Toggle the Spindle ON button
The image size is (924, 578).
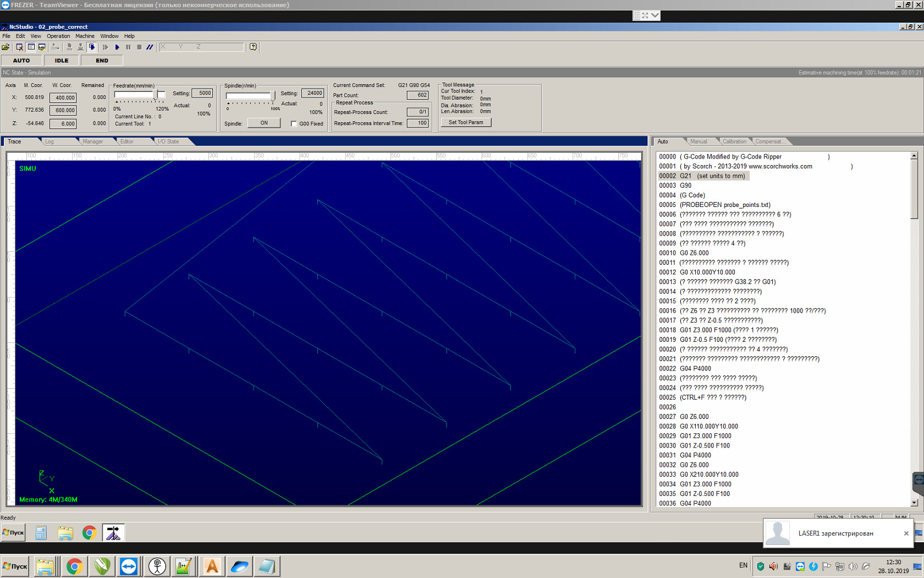pos(264,123)
